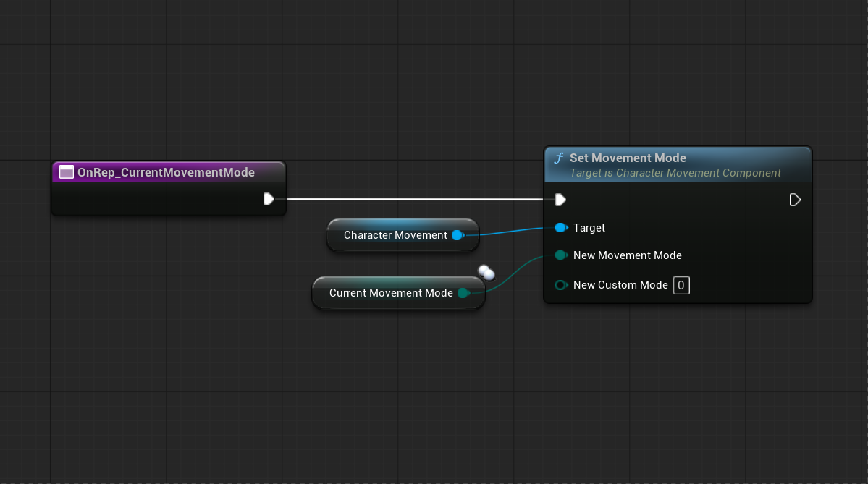
Task: Click the replication spheres icon on Current Movement Mode
Action: click(x=486, y=273)
